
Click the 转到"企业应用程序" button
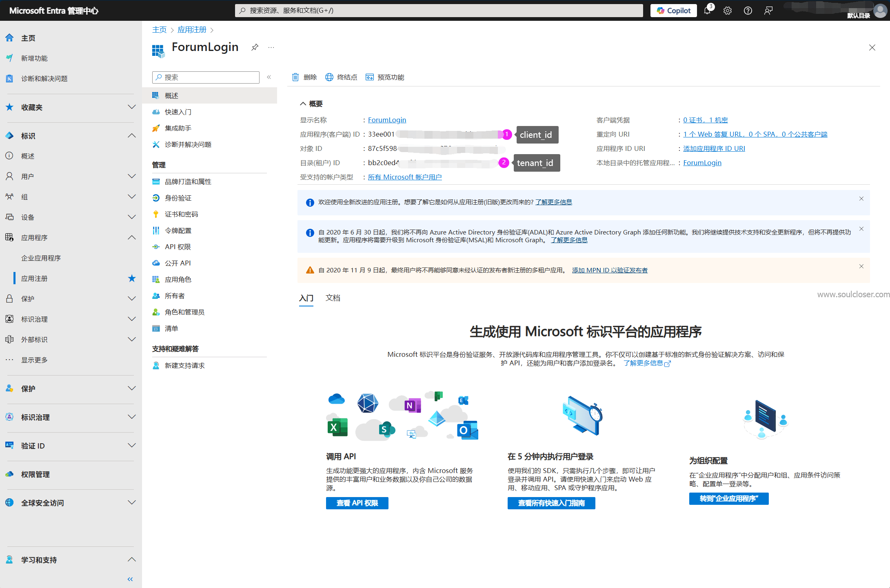coord(729,499)
